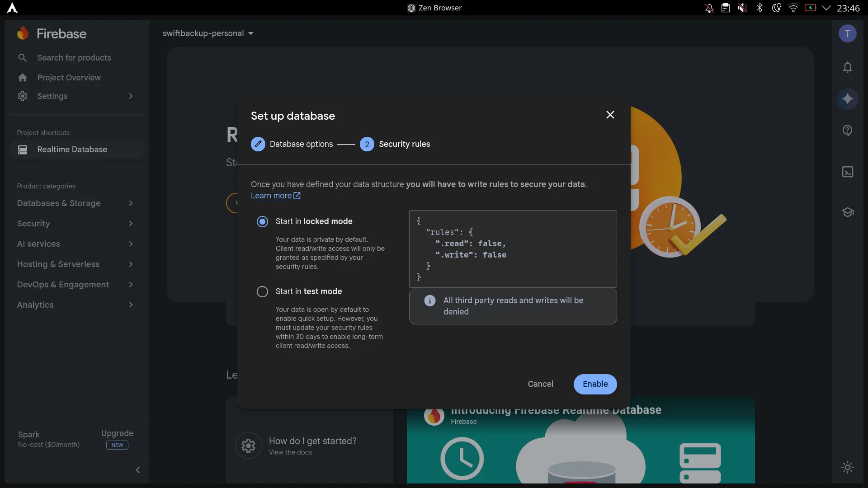Cancel the database setup
868x488 pixels.
point(540,384)
